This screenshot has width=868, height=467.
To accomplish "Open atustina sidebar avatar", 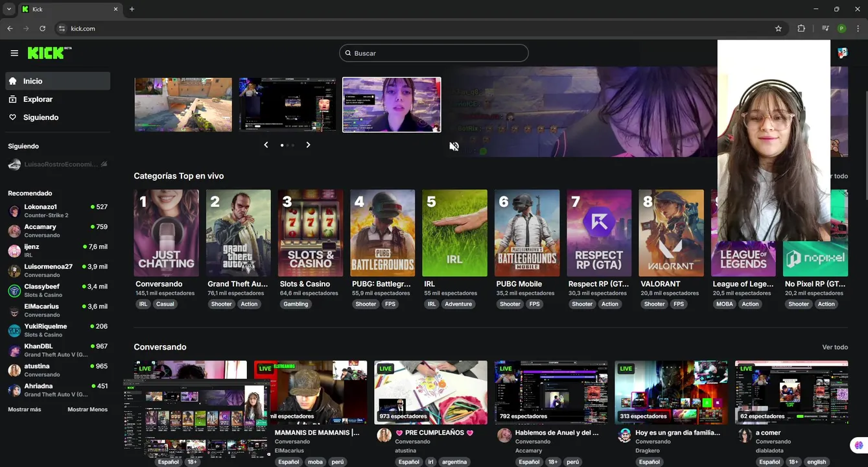I will tap(14, 370).
